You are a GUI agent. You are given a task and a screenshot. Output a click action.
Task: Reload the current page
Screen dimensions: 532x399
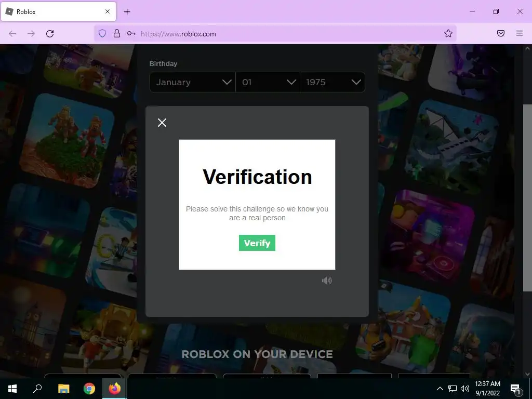pyautogui.click(x=50, y=34)
